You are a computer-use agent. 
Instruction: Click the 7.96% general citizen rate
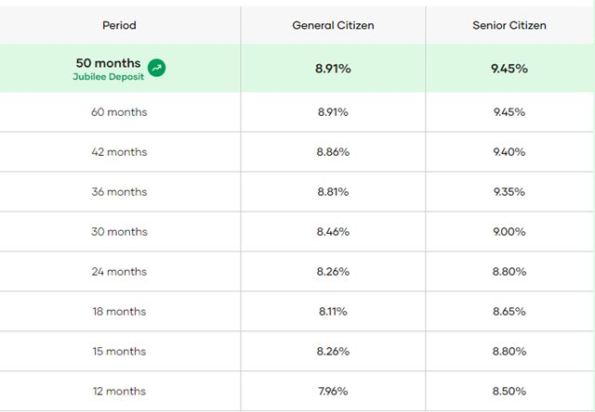[x=333, y=391]
